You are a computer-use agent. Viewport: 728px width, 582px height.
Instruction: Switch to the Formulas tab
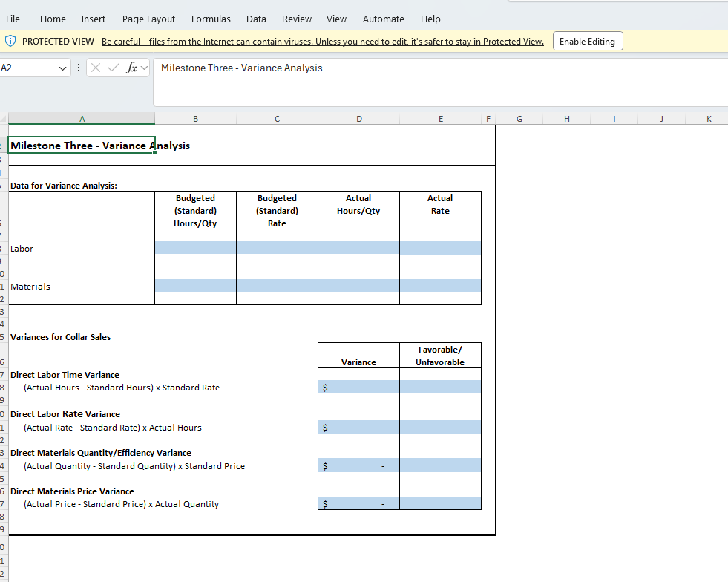(211, 19)
